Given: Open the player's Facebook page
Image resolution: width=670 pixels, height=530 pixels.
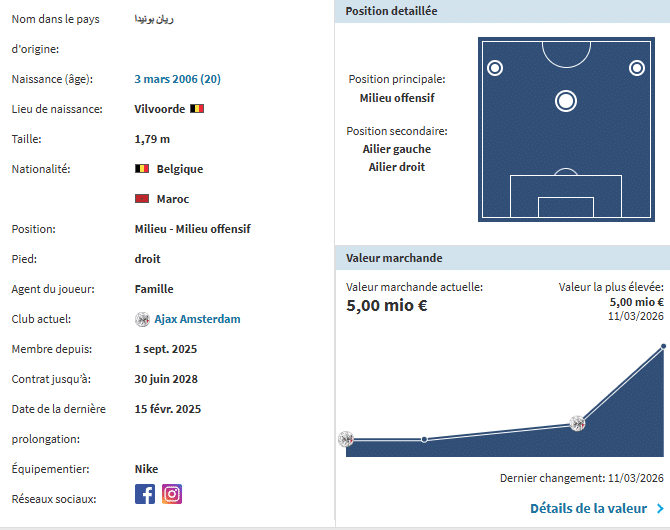Looking at the screenshot, I should point(145,494).
